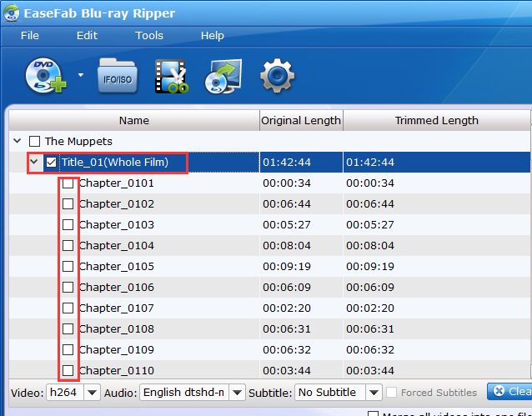The image size is (532, 416).
Task: Select the Chapter_0101 row name
Action: click(x=117, y=183)
